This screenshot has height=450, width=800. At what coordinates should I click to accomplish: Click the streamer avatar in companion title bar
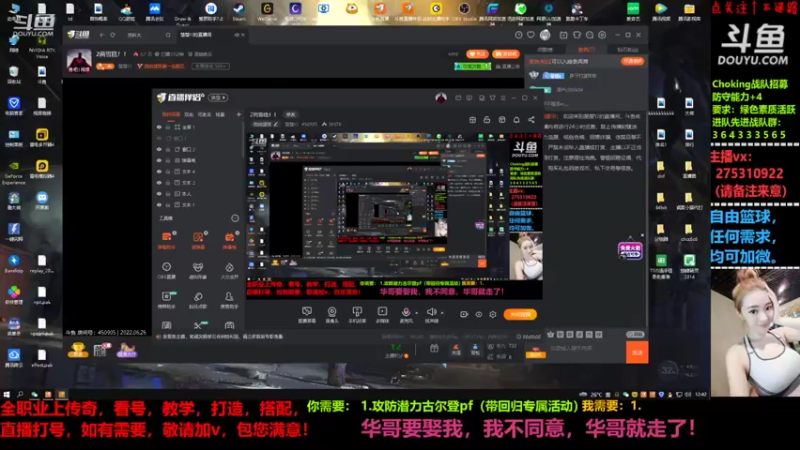pyautogui.click(x=441, y=97)
